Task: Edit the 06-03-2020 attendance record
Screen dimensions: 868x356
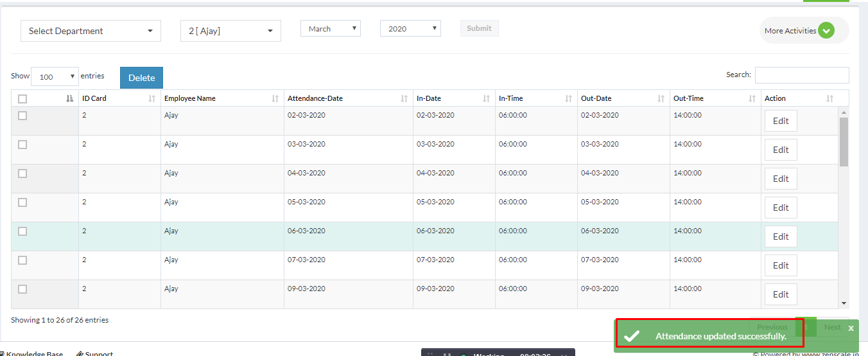Action: [781, 236]
